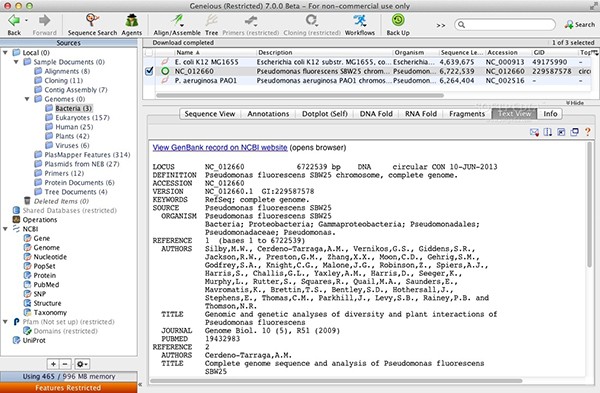The height and width of the screenshot is (393, 600).
Task: Open the UniProt service
Action: (x=29, y=340)
